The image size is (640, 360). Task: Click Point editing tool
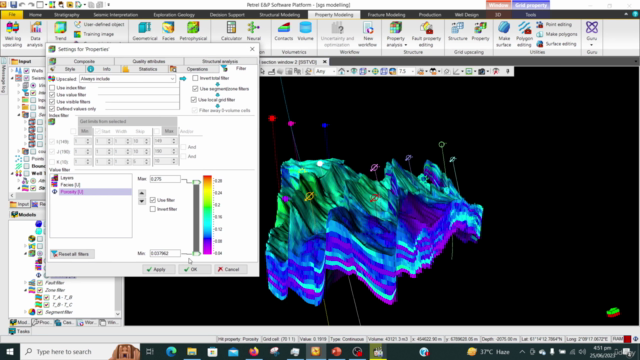click(x=554, y=24)
